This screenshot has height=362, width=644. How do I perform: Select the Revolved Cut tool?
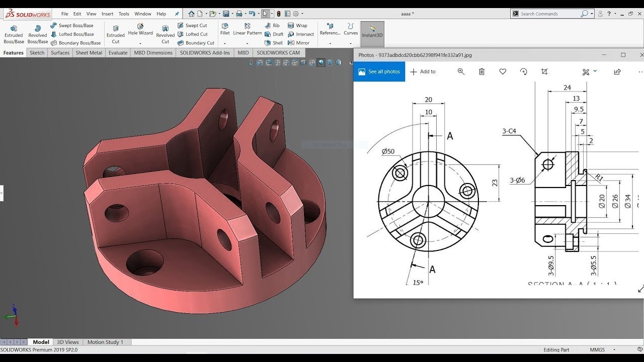pos(165,34)
